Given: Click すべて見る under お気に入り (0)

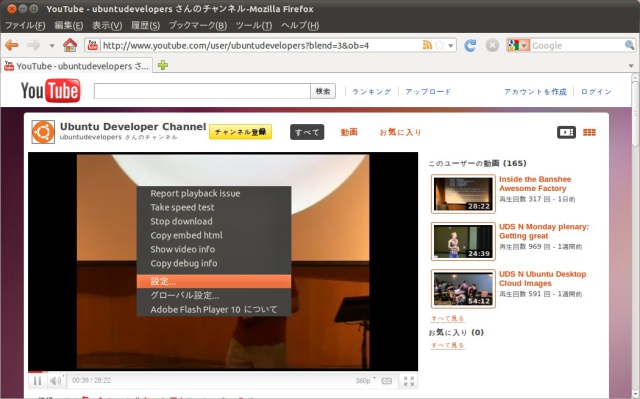Looking at the screenshot, I should [448, 345].
